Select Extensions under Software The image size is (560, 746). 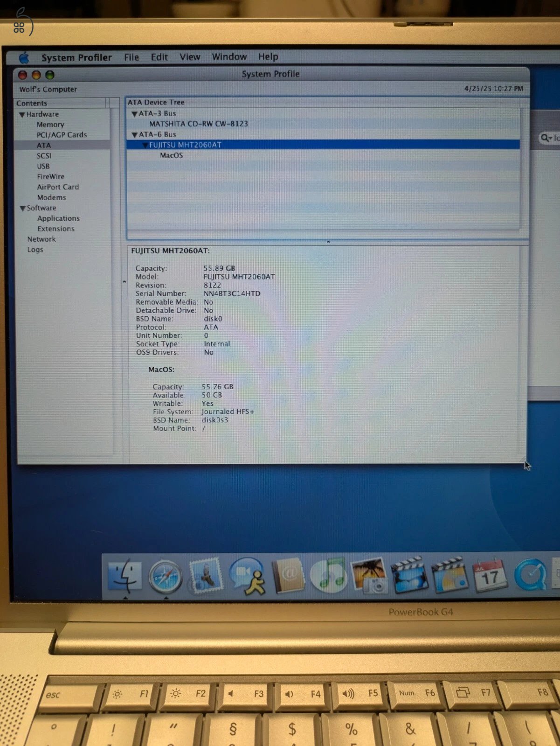tap(56, 229)
